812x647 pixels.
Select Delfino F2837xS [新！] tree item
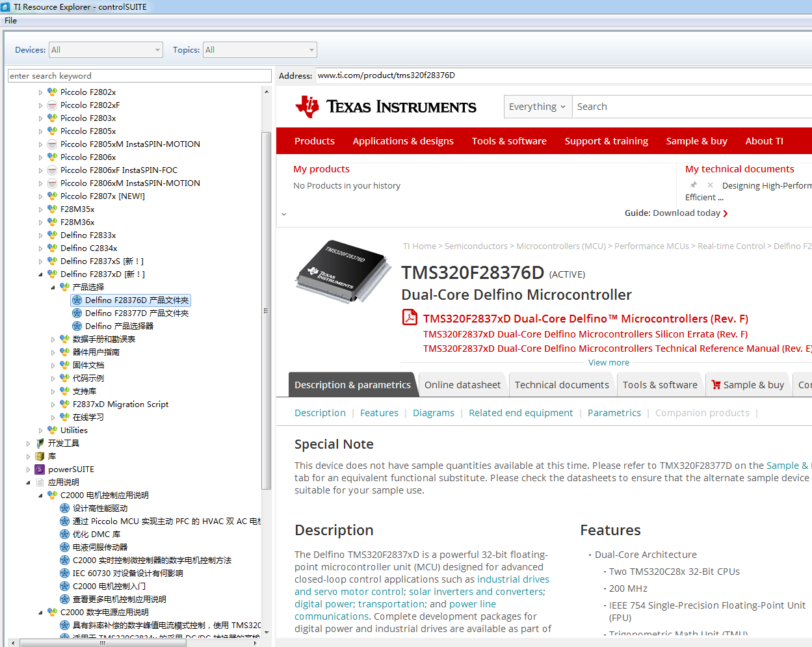102,261
